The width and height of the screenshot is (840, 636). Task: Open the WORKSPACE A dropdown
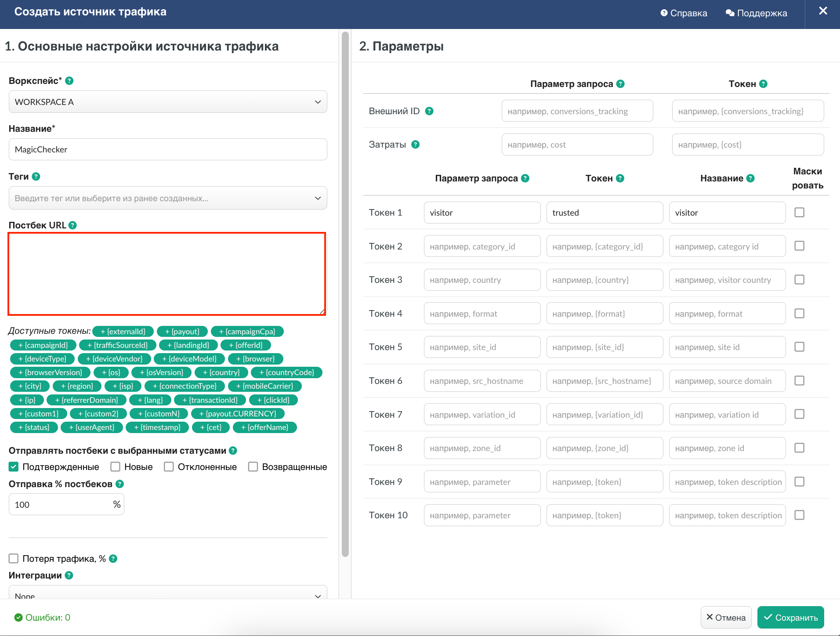pos(168,102)
